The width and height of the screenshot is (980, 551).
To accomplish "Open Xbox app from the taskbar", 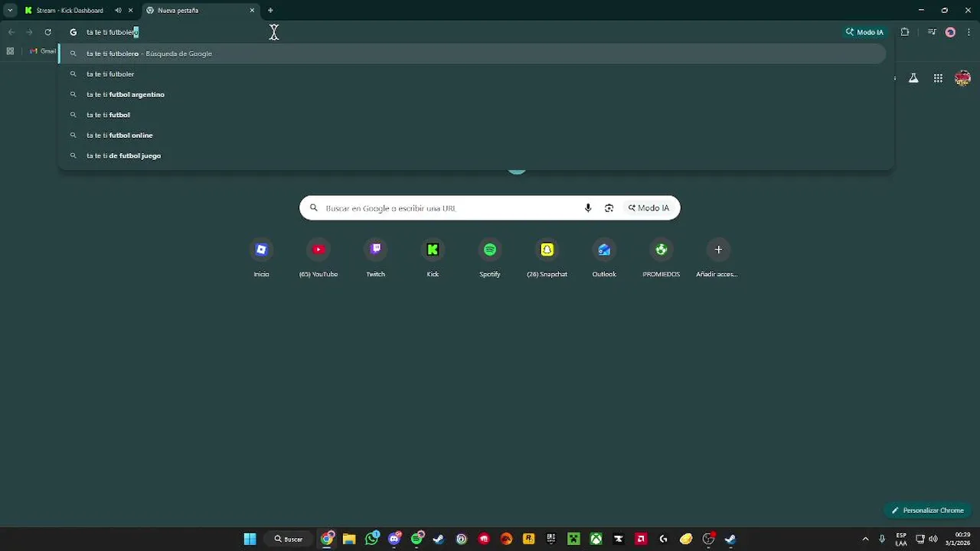I will coord(596,539).
